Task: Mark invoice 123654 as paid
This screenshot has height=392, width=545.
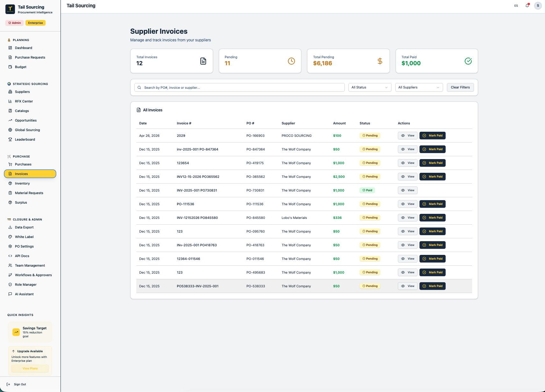Action: (x=433, y=163)
